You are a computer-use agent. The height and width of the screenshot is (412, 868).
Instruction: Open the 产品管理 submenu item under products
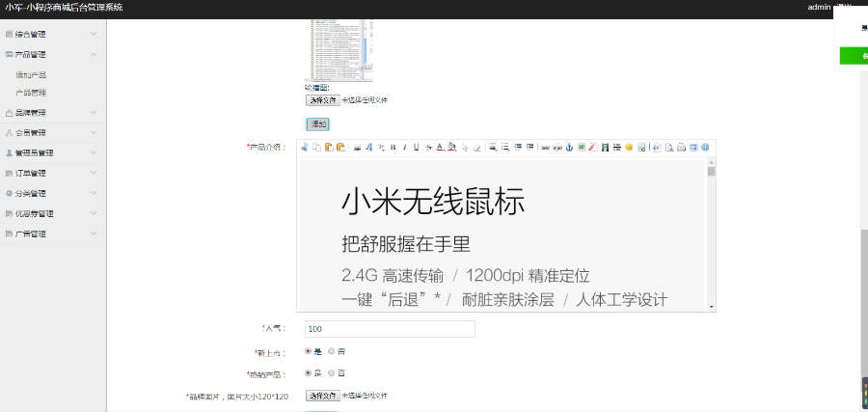coord(31,93)
